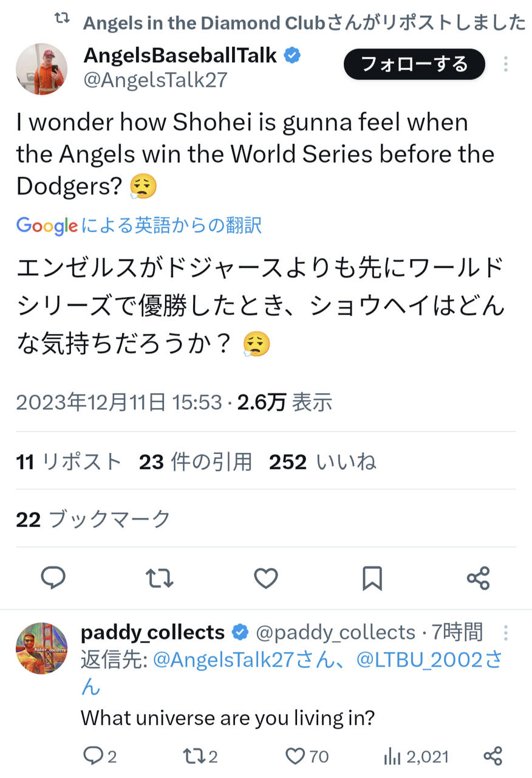Image resolution: width=532 pixels, height=778 pixels.
Task: Like paddy_collects' reply
Action: click(295, 756)
